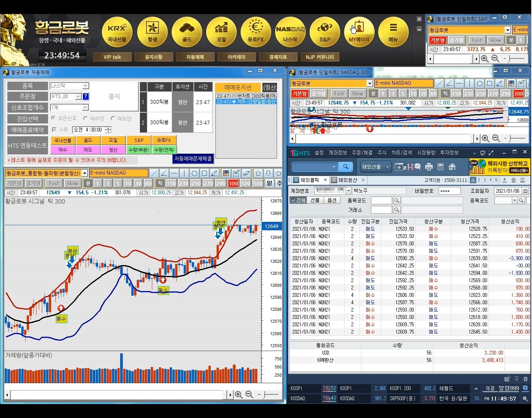
Task: Open the MY페이지 gold button
Action: (359, 32)
